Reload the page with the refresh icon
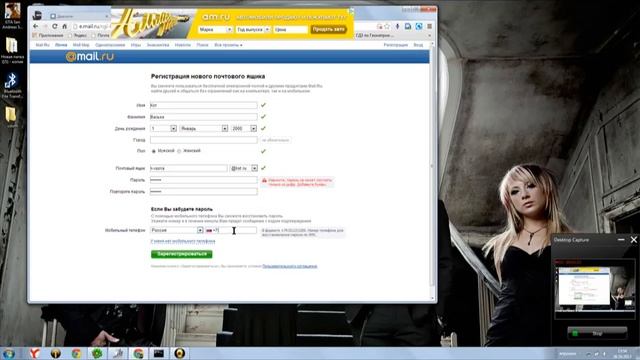Viewport: 640px width, 360px height. click(54, 26)
